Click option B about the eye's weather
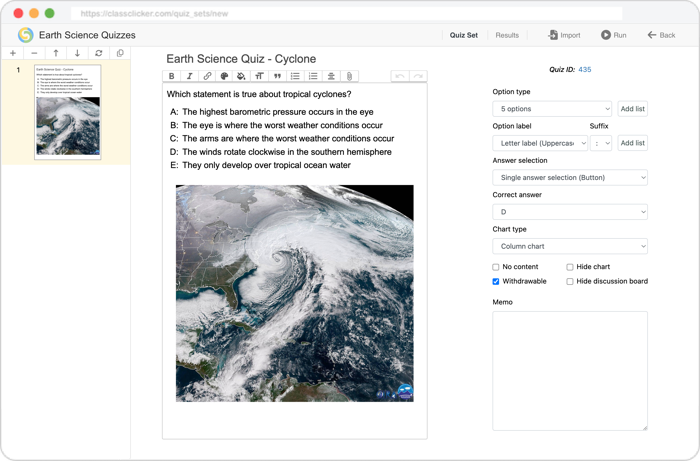 (x=276, y=125)
